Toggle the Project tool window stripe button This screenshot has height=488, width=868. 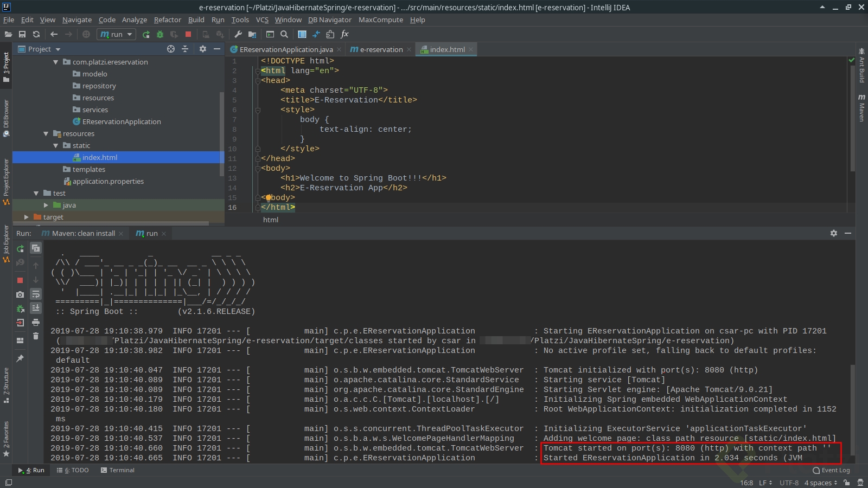tap(6, 67)
